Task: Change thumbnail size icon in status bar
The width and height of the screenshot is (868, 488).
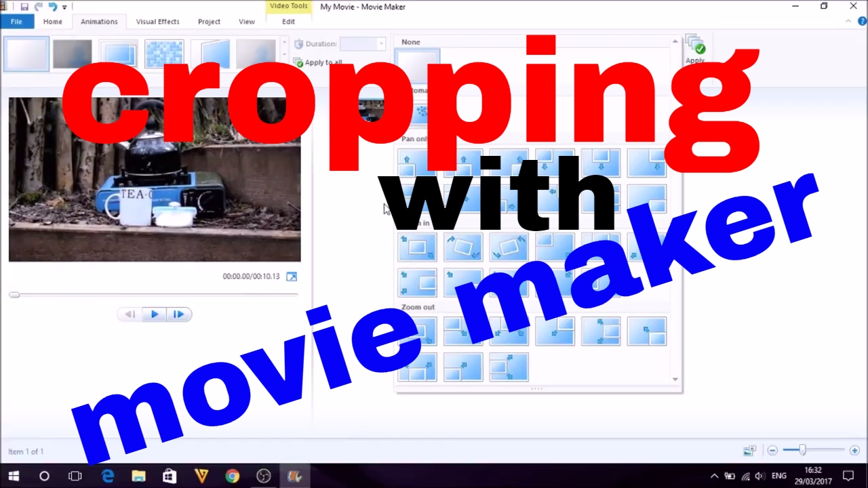Action: tap(749, 451)
